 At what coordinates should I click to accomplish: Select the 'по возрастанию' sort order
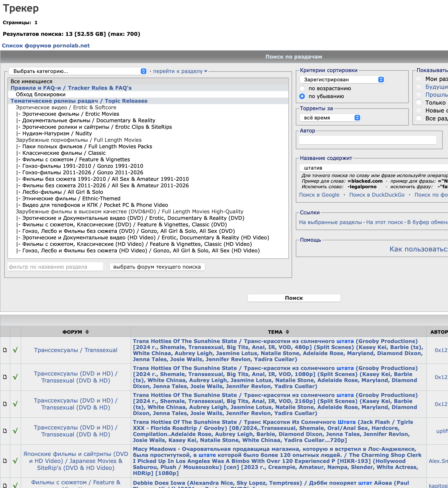[x=302, y=88]
